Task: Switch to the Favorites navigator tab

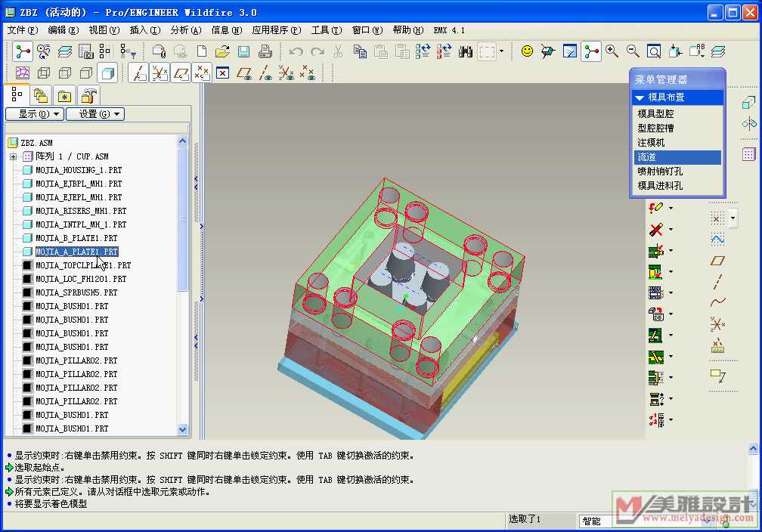Action: [x=64, y=95]
